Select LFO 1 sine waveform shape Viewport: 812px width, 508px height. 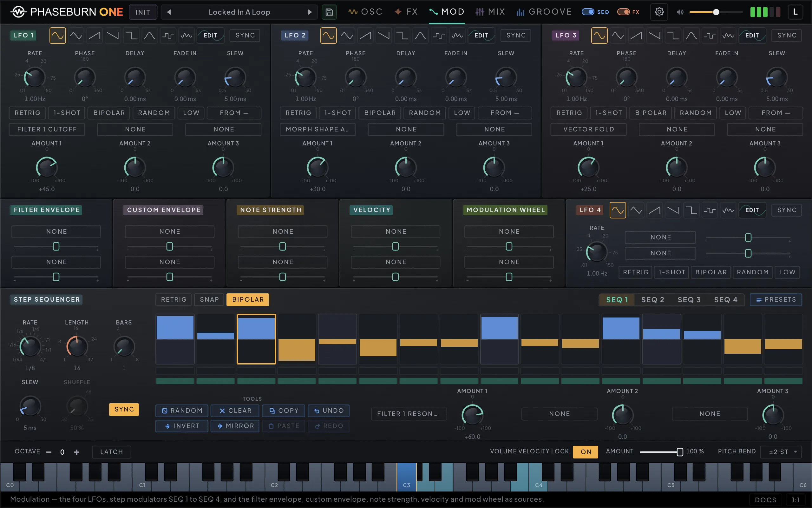point(57,35)
